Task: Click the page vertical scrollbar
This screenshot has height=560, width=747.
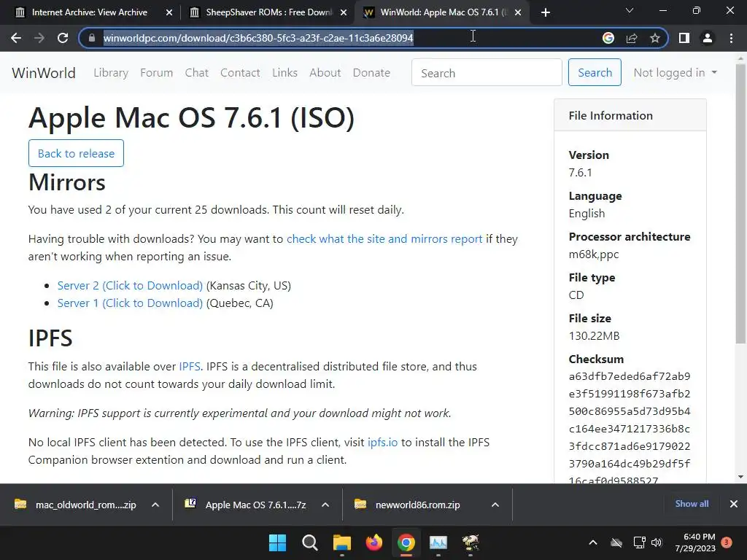Action: click(740, 203)
